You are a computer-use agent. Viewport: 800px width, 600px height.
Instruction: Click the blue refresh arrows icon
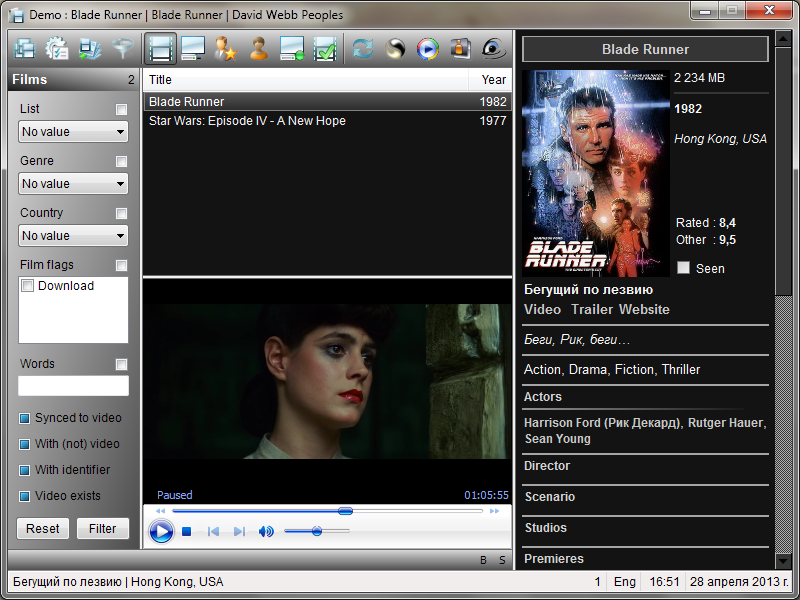click(363, 49)
